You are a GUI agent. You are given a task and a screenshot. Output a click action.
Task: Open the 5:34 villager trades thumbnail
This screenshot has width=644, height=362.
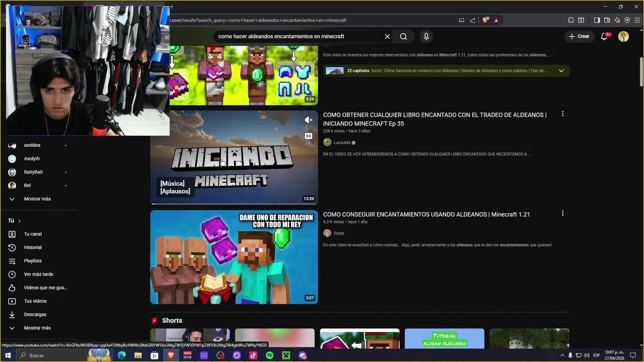point(244,75)
